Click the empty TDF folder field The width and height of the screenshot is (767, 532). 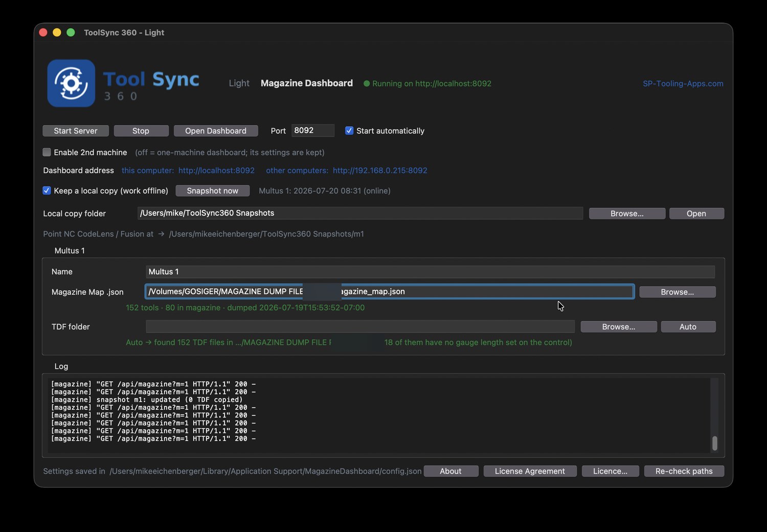[360, 327]
